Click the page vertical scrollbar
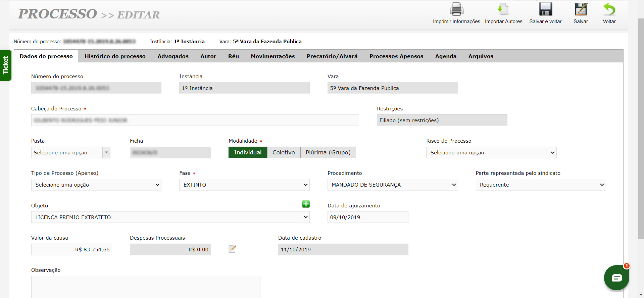 pyautogui.click(x=641, y=128)
